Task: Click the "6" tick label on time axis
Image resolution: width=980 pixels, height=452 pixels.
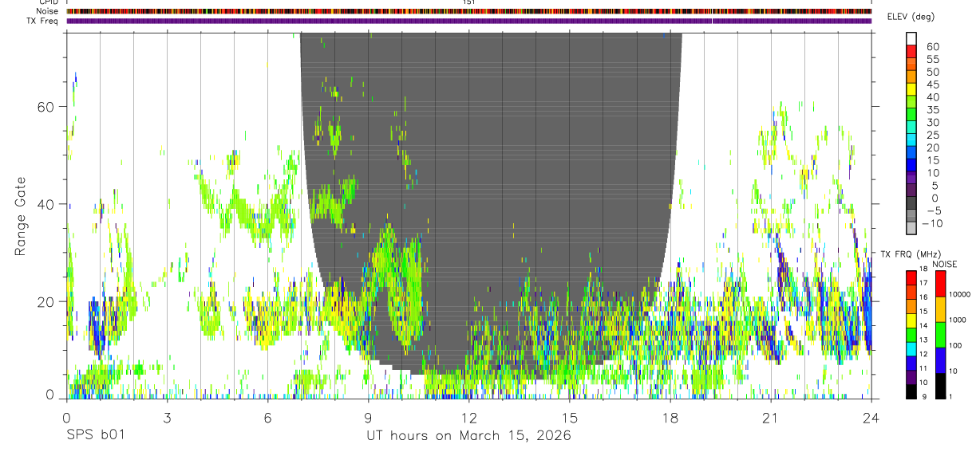Action: point(267,417)
